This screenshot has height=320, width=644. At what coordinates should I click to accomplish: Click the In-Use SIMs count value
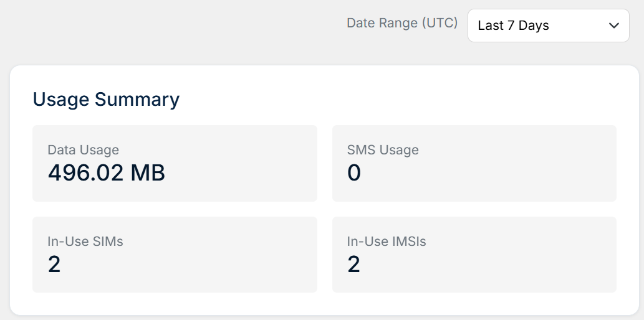[x=54, y=264]
